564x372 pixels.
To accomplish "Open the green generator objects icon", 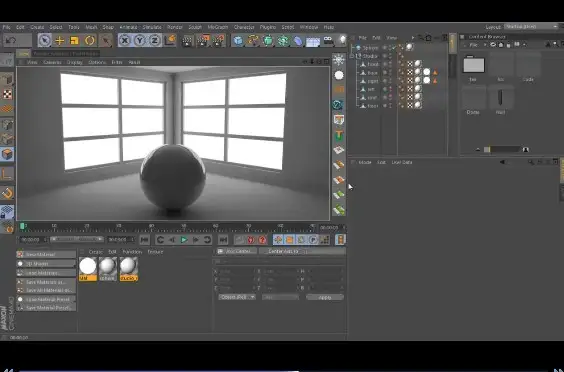I will (268, 41).
